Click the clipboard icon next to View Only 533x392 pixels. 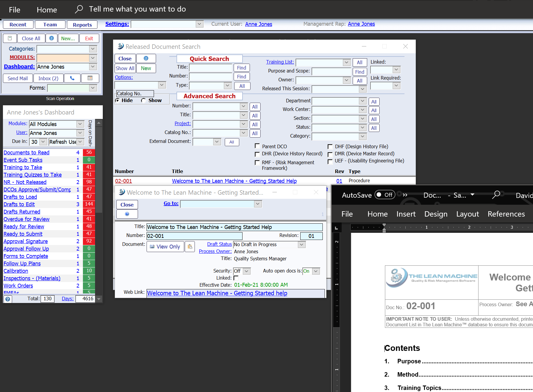tap(190, 247)
